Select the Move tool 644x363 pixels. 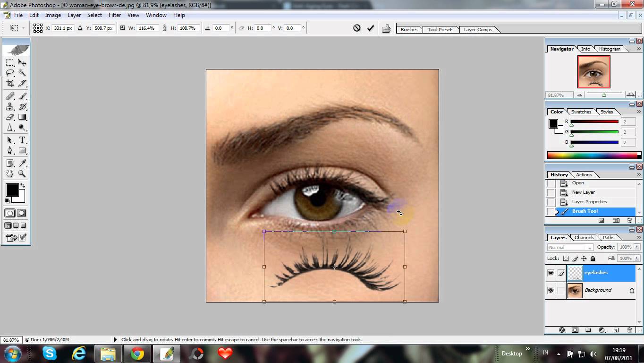22,62
